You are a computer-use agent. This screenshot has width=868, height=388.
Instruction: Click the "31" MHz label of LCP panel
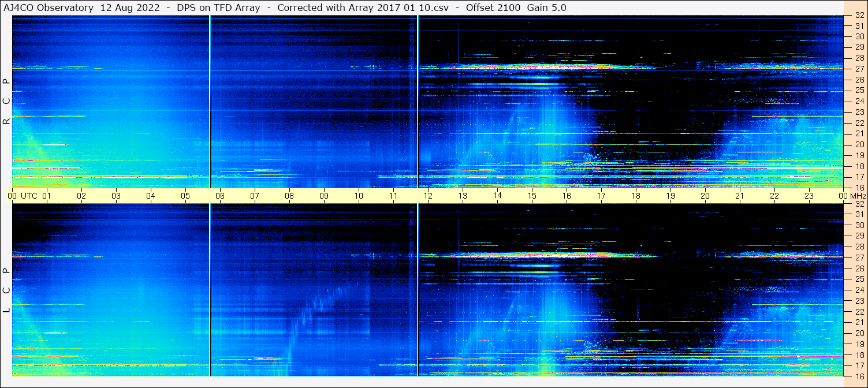(x=859, y=214)
